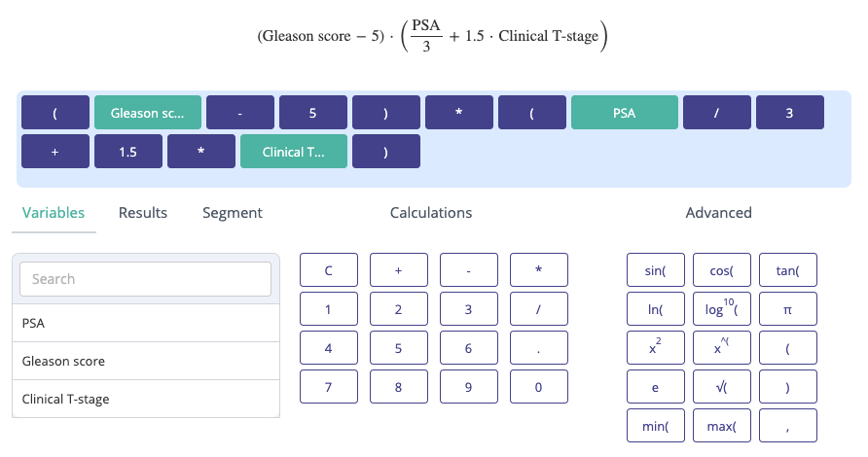The height and width of the screenshot is (457, 868).
Task: Select the Variables tab
Action: pyautogui.click(x=54, y=213)
